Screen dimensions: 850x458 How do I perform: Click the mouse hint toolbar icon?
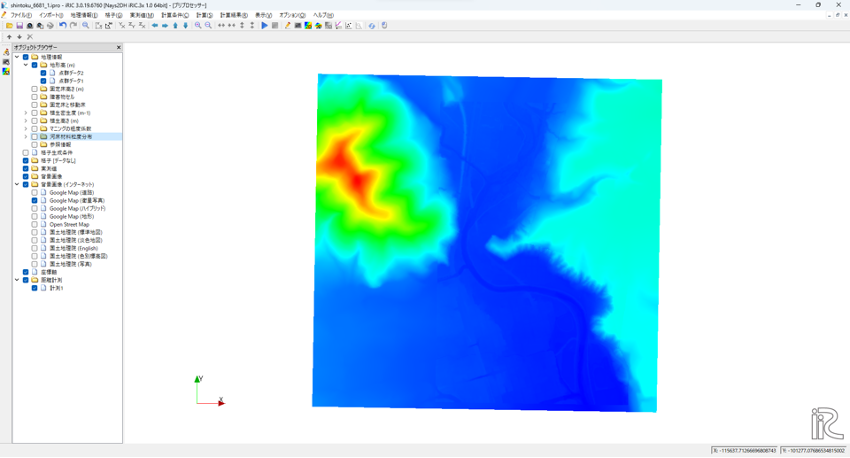384,25
